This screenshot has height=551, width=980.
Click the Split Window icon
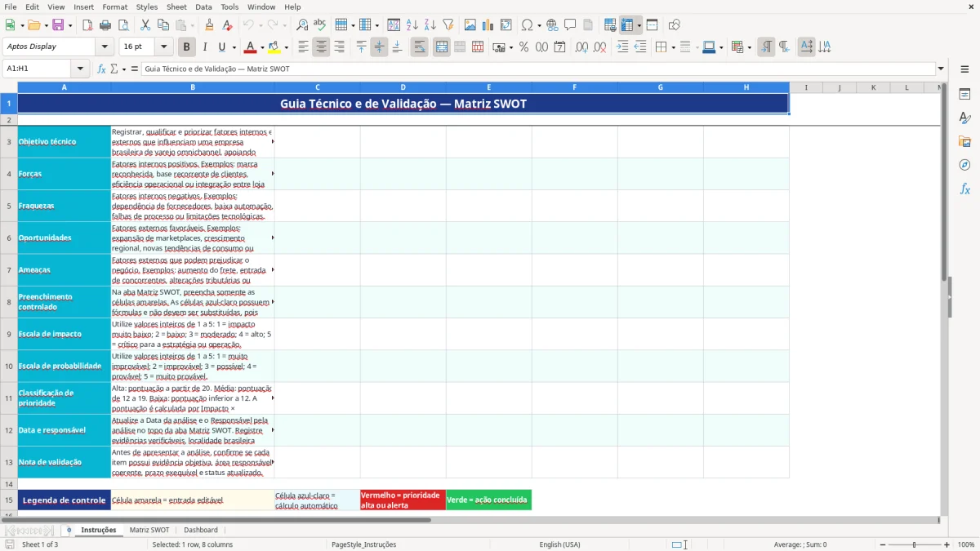click(x=652, y=25)
